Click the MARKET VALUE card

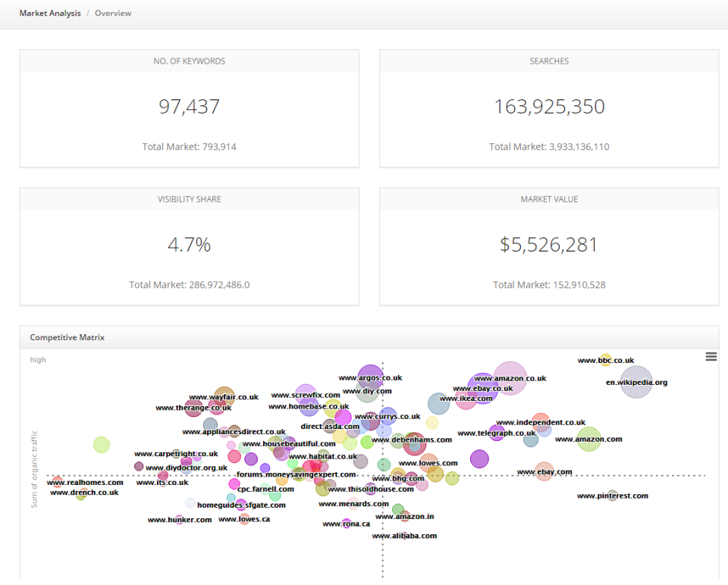549,246
